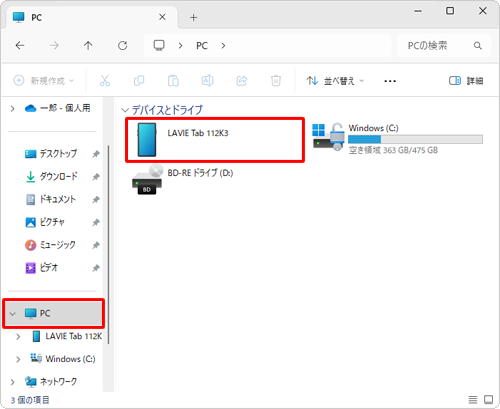
Task: Open ダウンロード in sidebar
Action: pos(51,176)
